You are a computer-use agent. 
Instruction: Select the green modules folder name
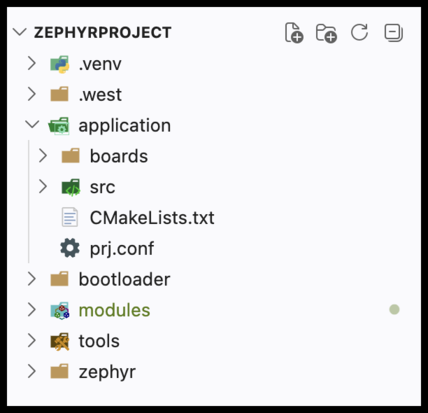114,310
